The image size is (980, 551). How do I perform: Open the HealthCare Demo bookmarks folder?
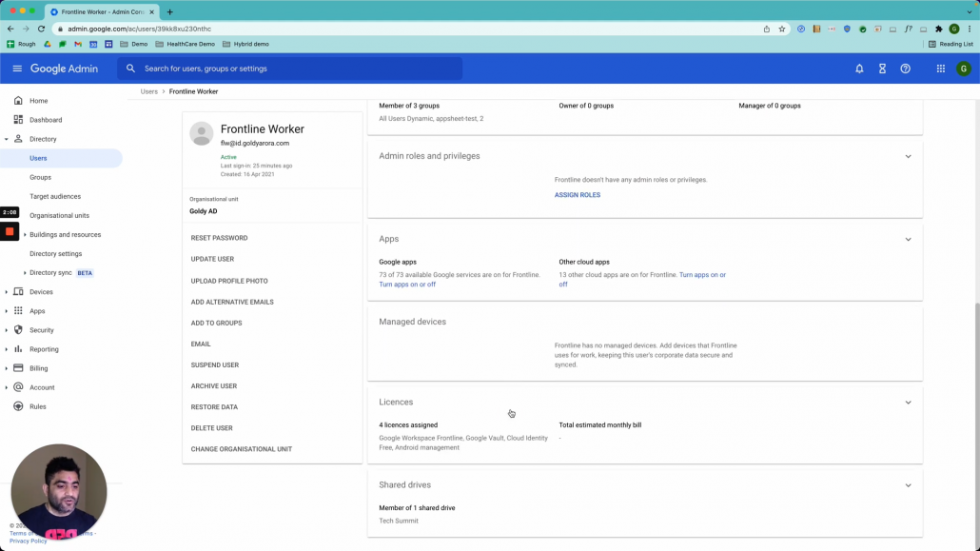185,44
